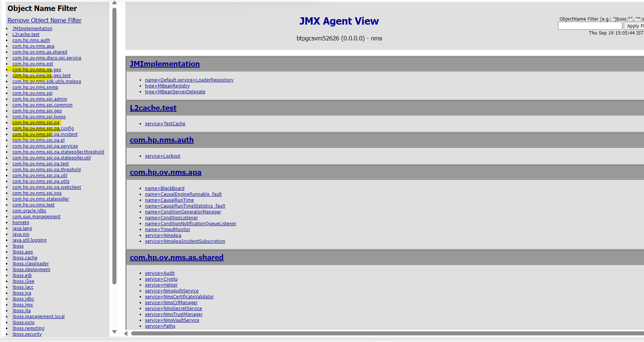Click the jboss.security sidebar link
The height and width of the screenshot is (342, 644).
[x=27, y=334]
